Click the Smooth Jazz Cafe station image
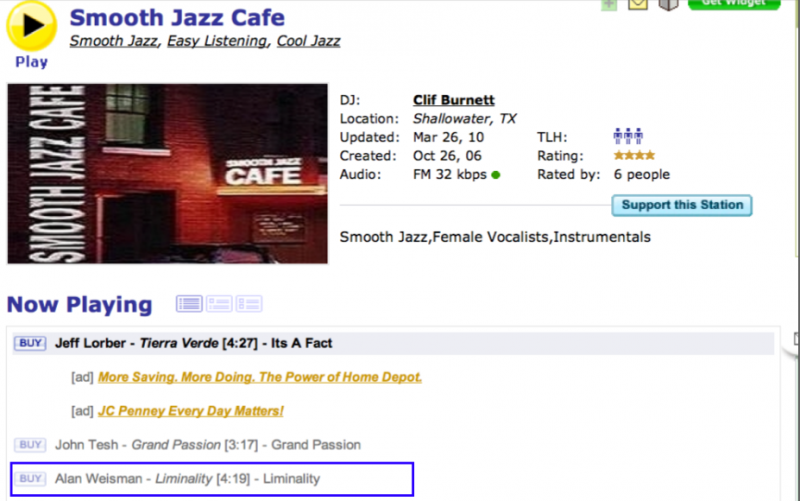Viewport: 800px width, 501px height. pos(167,173)
